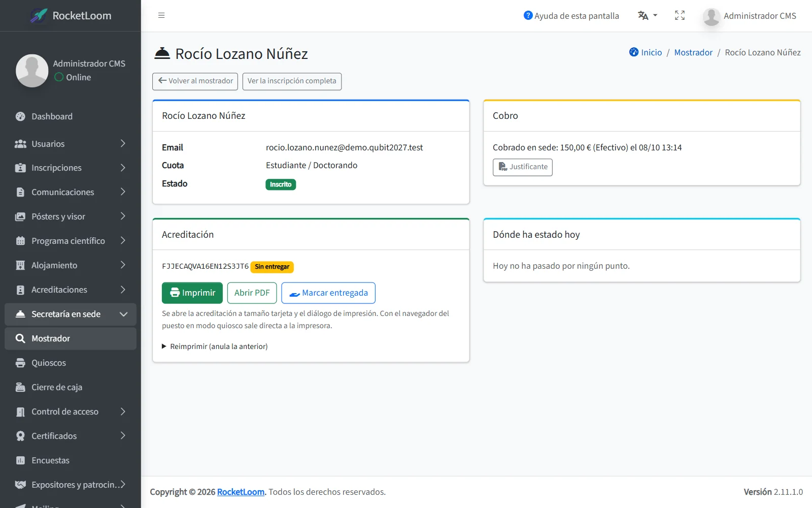Click the Programa científico calendar icon
Screen dimensions: 812x508
(20, 241)
